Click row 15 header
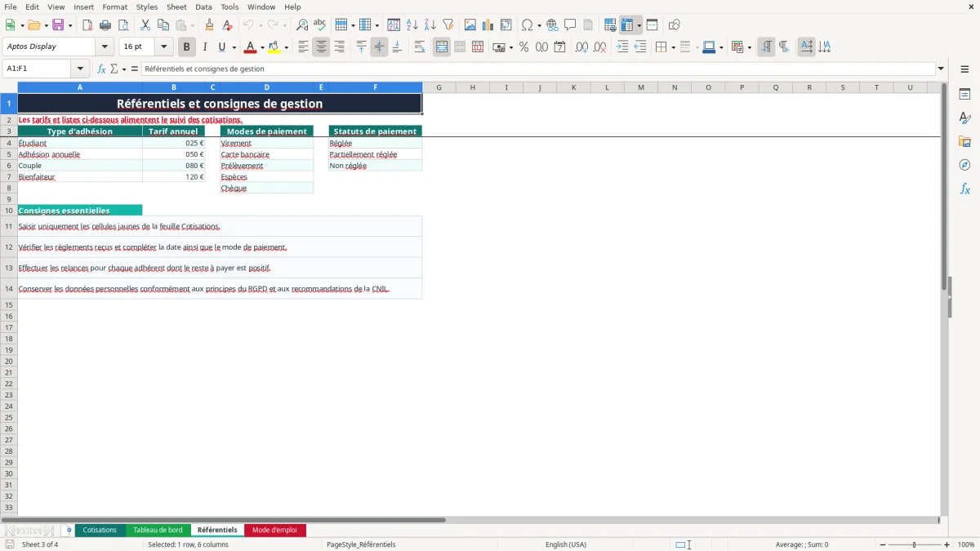Viewport: 980px width, 551px height. click(x=9, y=304)
